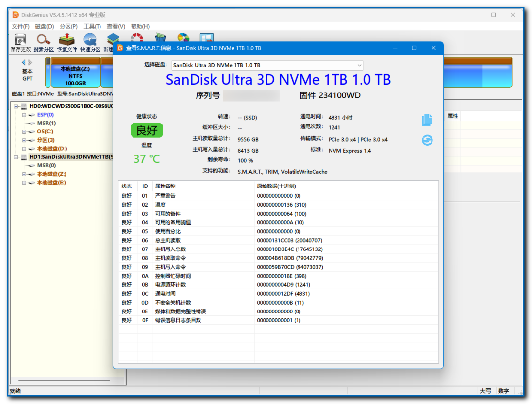
Task: Click the Windows migration toolbar icon
Action: [x=206, y=37]
